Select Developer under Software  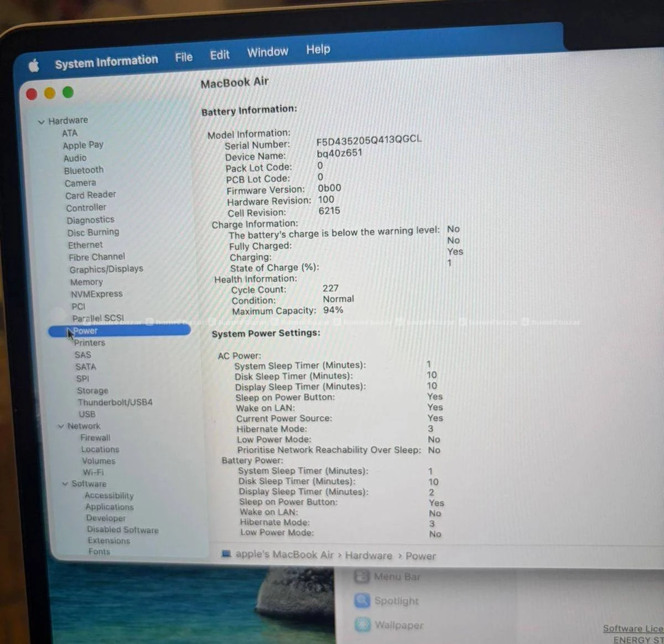click(x=106, y=518)
